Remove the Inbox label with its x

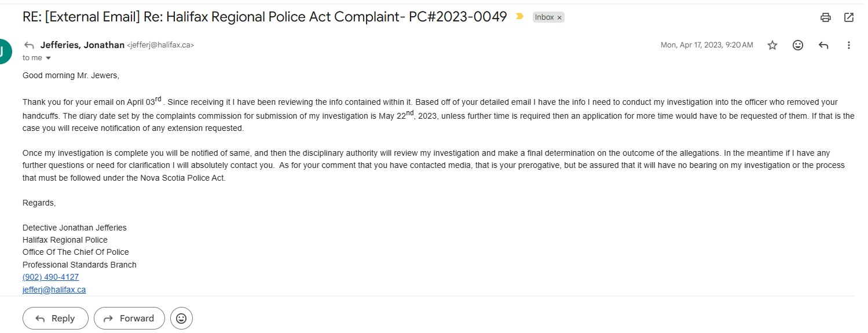coord(559,17)
